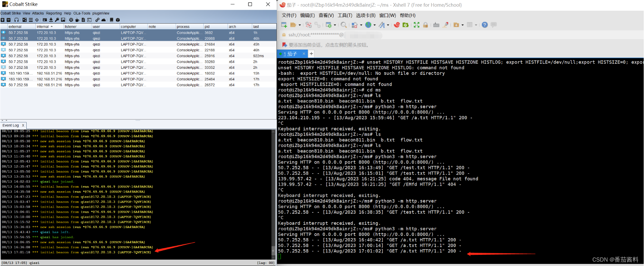Open Keystrokes key icon
Image resolution: width=644 pixels, height=266 pixels.
[x=57, y=20]
